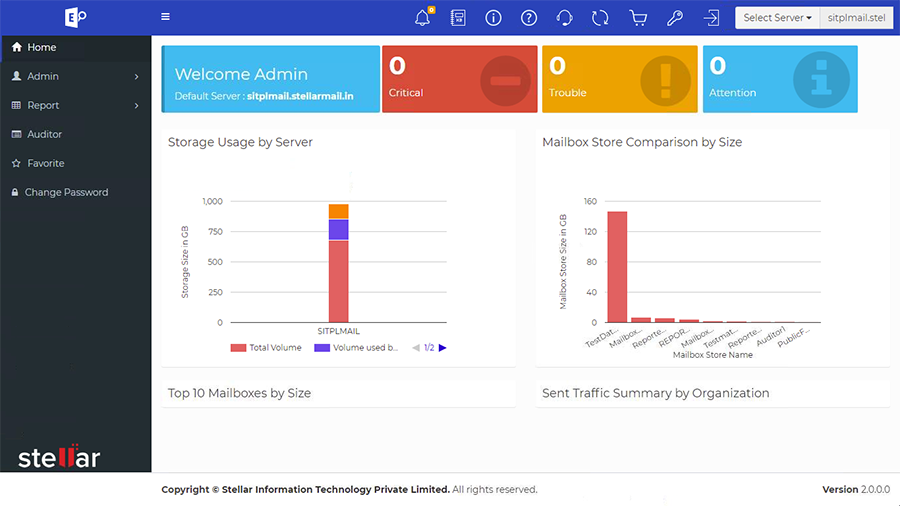This screenshot has width=900, height=506.
Task: Open Auditor from the sidebar
Action: (44, 134)
